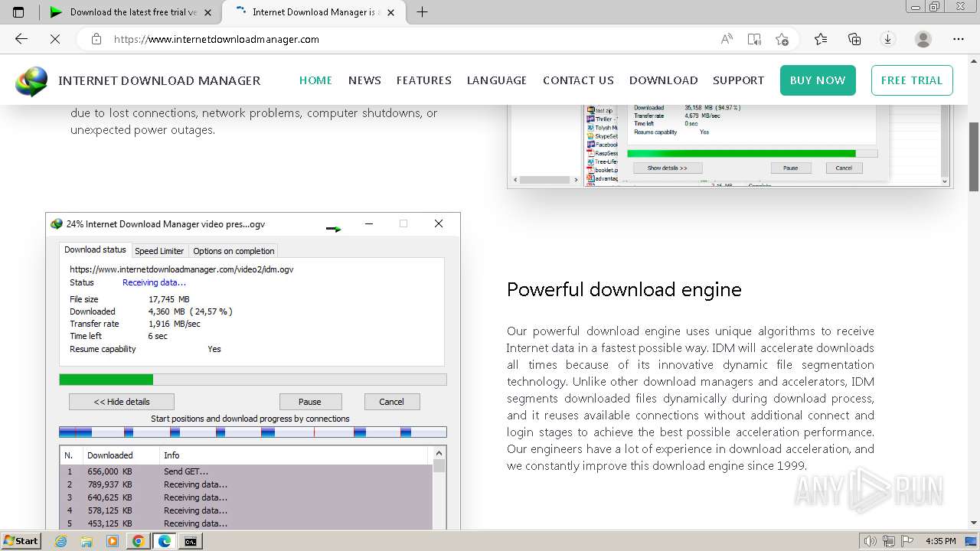Click the 'Receiving data...' status text
Viewport: 980px width, 551px height.
(154, 282)
